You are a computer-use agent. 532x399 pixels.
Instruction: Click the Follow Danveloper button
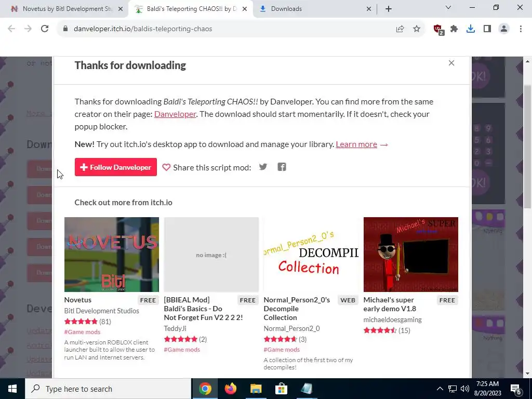(x=116, y=167)
